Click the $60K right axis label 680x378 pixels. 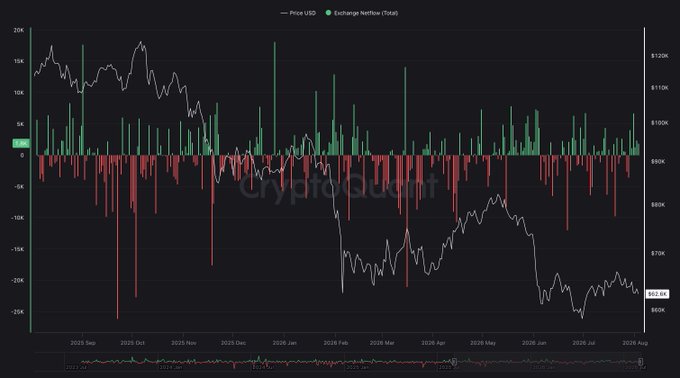click(658, 310)
